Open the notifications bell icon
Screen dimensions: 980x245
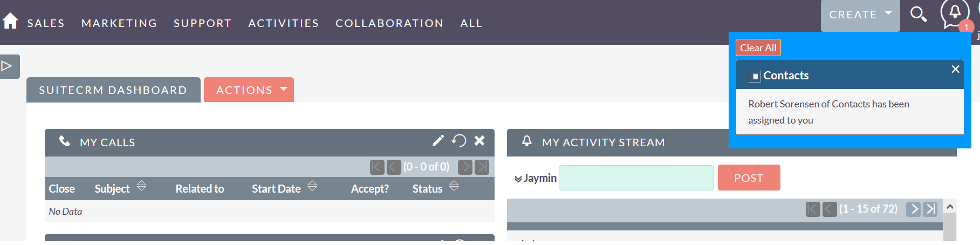pyautogui.click(x=955, y=13)
